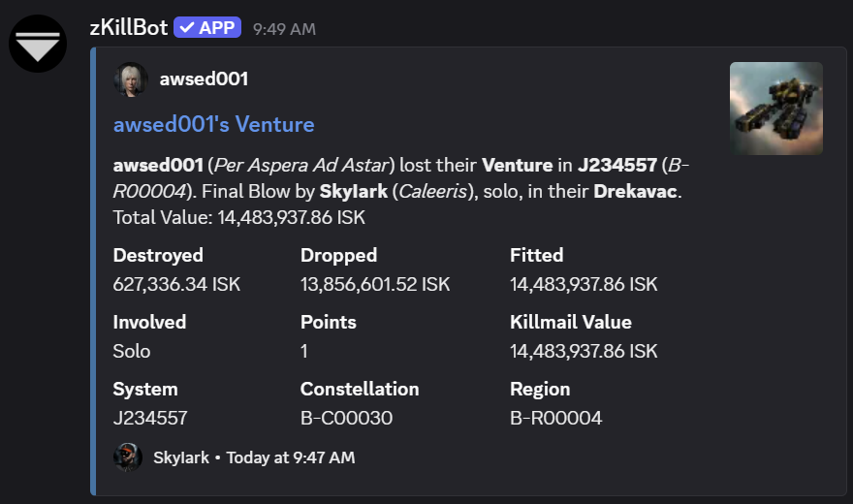Open the Venture ship thumbnail image
This screenshot has width=853, height=504.
click(775, 109)
